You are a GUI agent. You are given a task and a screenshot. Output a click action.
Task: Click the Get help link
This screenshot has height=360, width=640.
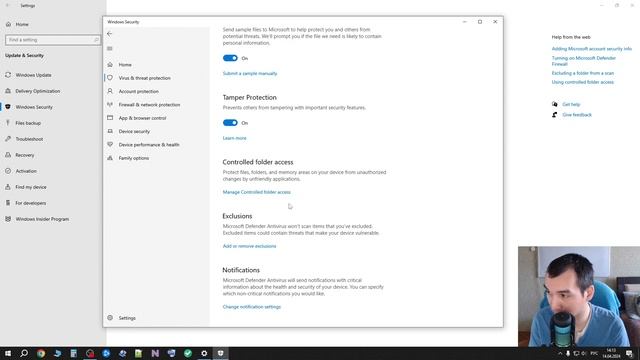tap(571, 104)
